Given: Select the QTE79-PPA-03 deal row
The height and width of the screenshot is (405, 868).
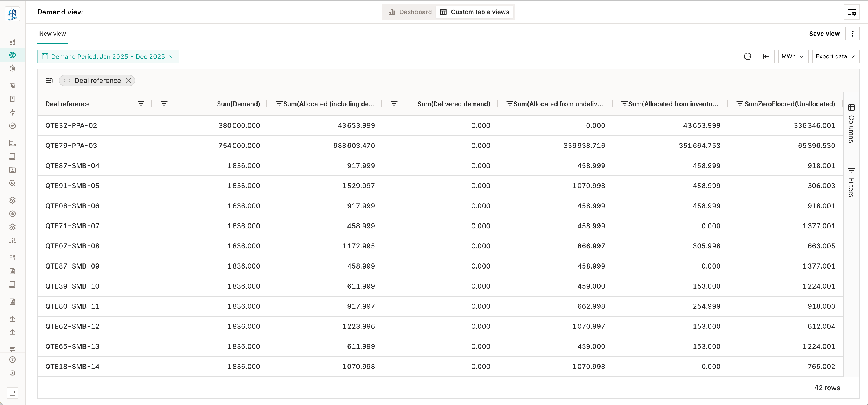Looking at the screenshot, I should [71, 146].
